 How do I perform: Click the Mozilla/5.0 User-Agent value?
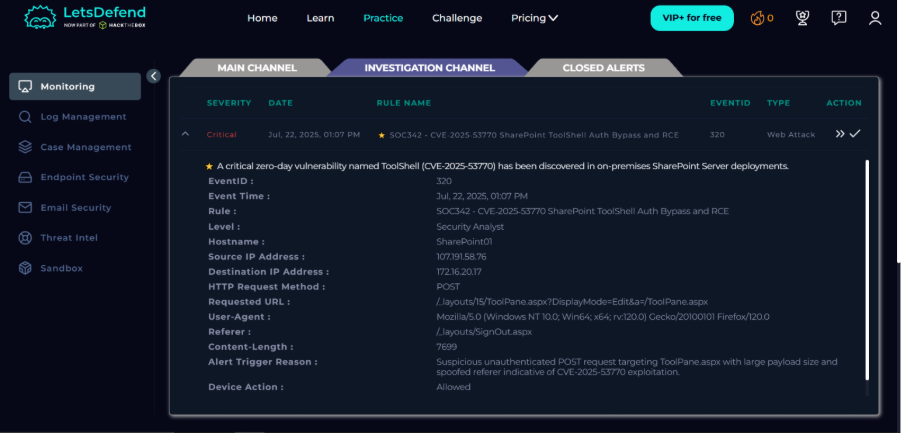pos(603,317)
